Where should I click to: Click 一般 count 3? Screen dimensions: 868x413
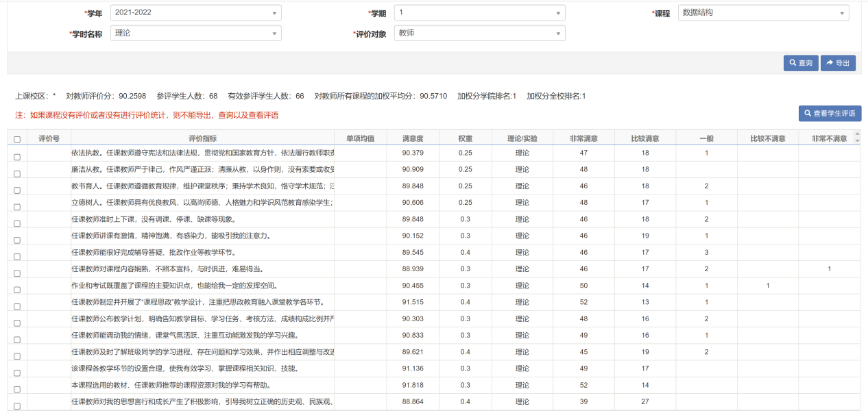706,253
